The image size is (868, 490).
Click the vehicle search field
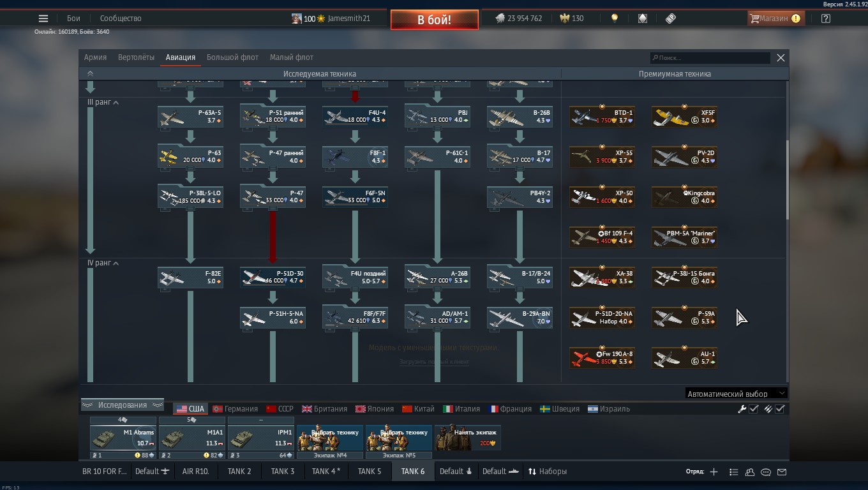pos(710,58)
